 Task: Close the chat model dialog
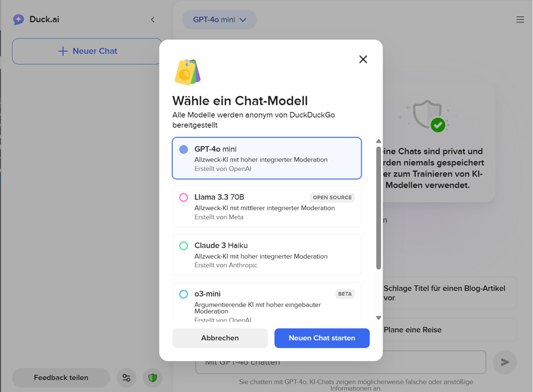tap(363, 59)
